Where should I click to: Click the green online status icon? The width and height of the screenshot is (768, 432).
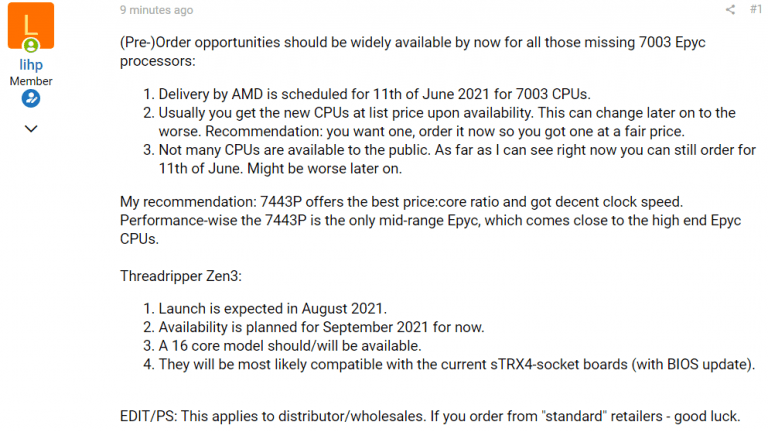[33, 45]
